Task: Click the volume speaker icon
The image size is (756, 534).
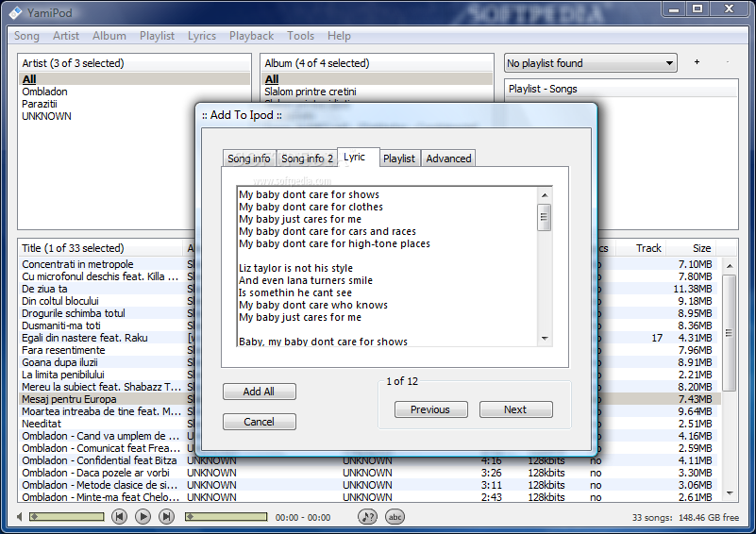Action: (19, 517)
